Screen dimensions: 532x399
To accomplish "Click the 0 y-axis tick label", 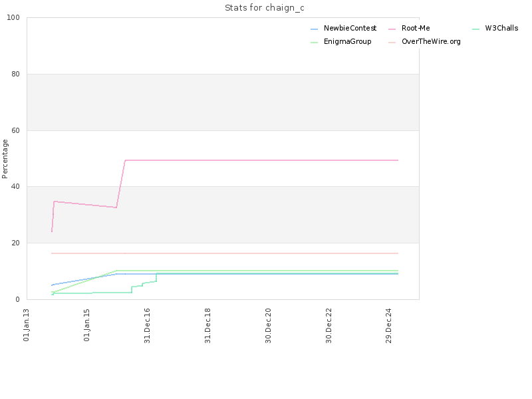I will click(x=18, y=299).
